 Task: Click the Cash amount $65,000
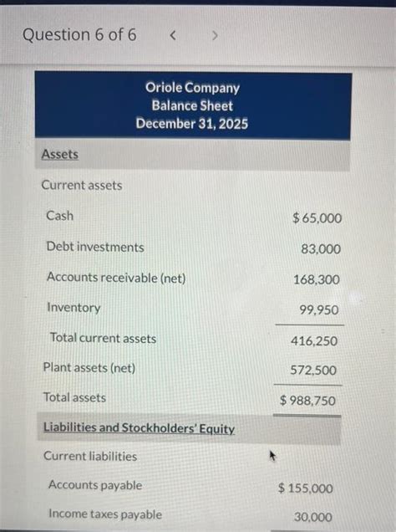click(x=317, y=217)
